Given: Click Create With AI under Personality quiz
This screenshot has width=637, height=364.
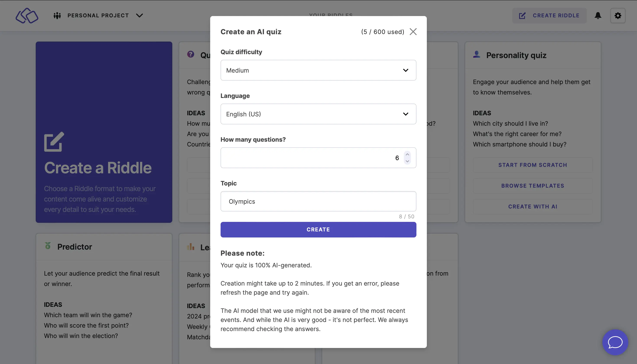Looking at the screenshot, I should click(533, 206).
